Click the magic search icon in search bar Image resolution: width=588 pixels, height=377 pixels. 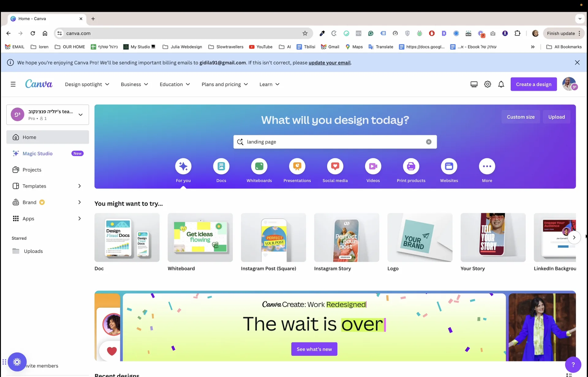point(240,142)
